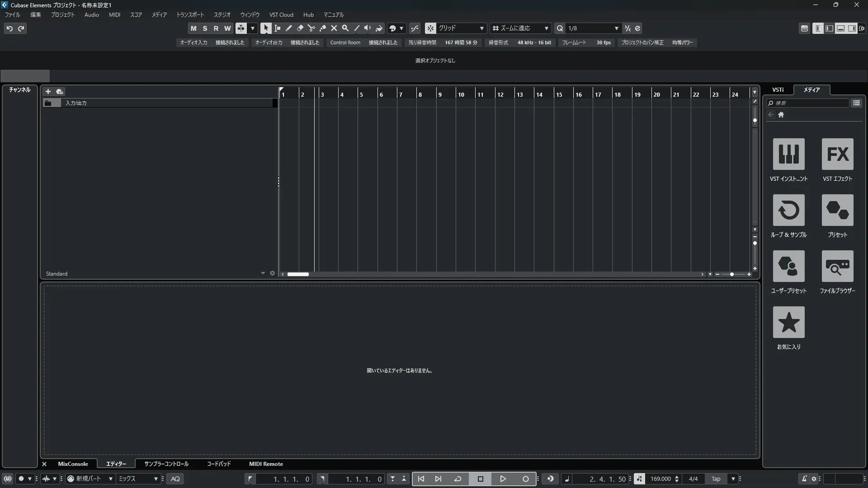Screen dimensions: 868x488
Task: Open Loops & Samples media tile
Action: click(x=788, y=211)
